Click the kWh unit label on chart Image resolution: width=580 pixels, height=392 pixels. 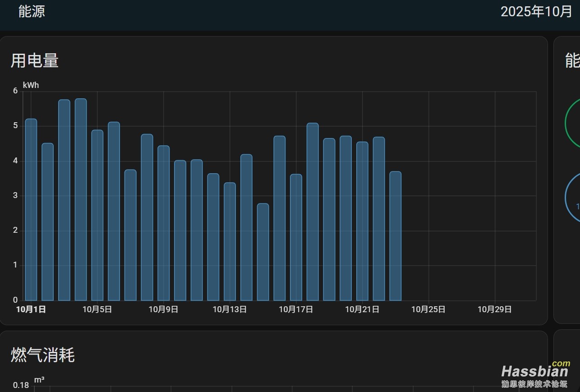coord(31,85)
